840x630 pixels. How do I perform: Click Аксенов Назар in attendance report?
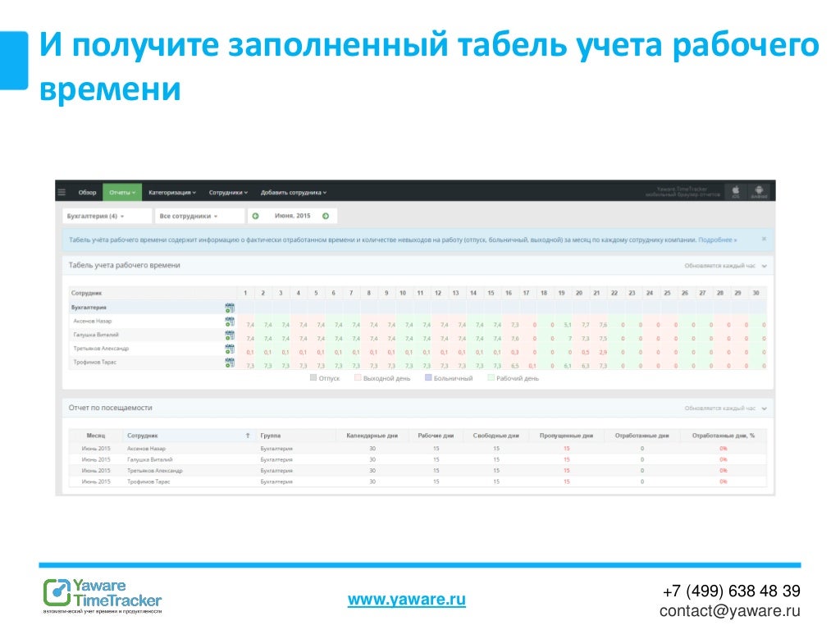(x=146, y=449)
